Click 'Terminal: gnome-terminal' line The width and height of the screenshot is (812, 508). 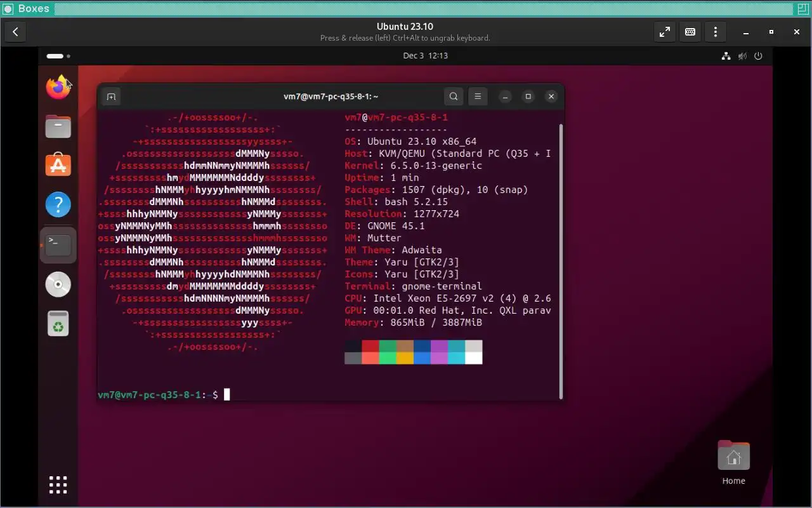[x=414, y=286]
